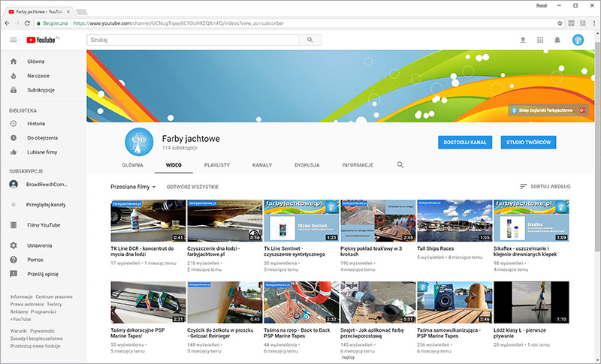Viewport: 601px width, 364px height.
Task: Click Odtwórz wszystkie
Action: click(x=193, y=187)
